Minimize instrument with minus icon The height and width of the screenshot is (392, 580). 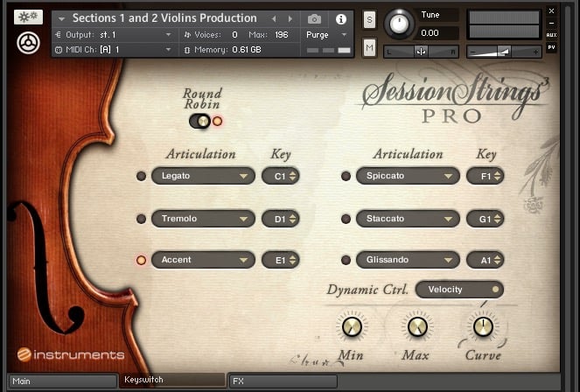point(551,23)
